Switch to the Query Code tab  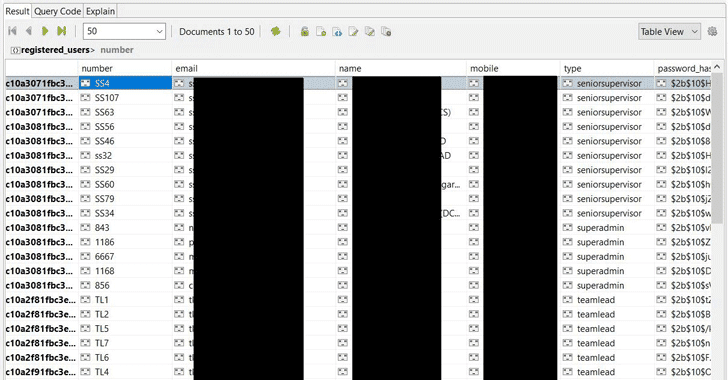click(x=58, y=11)
